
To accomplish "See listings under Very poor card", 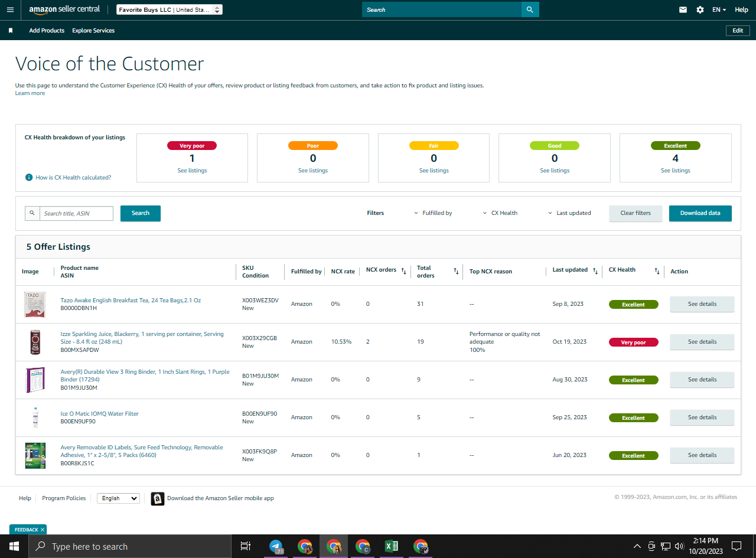I will click(x=193, y=171).
